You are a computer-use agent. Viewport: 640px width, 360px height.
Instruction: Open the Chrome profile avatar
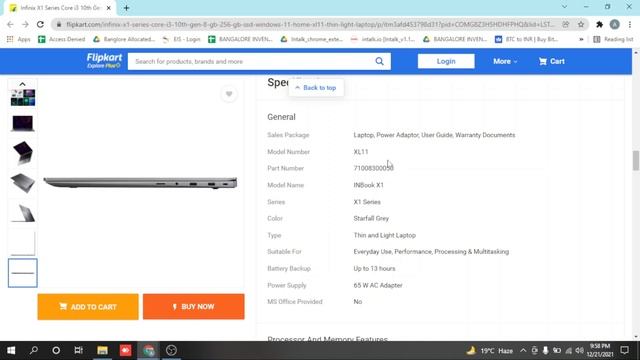[x=615, y=24]
